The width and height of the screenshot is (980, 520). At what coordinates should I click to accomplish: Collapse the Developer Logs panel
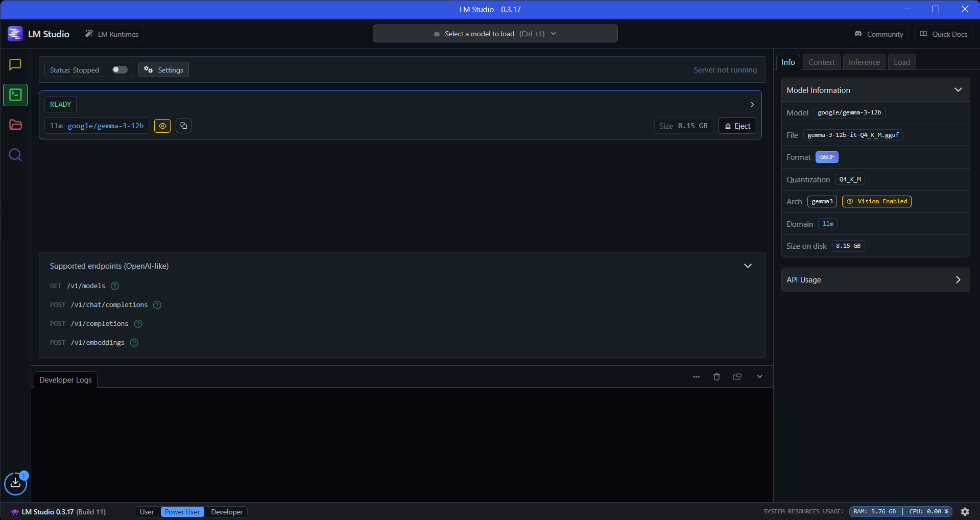[759, 376]
